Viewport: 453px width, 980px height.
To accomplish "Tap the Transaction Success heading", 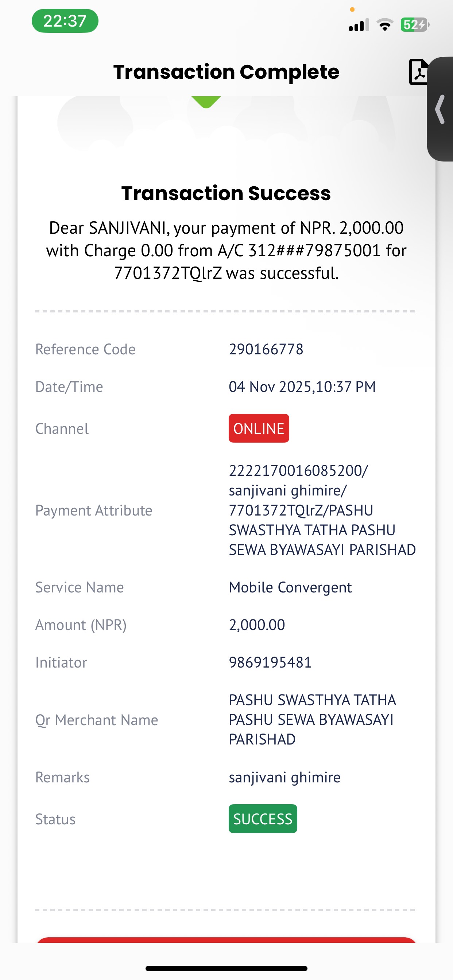I will [226, 193].
